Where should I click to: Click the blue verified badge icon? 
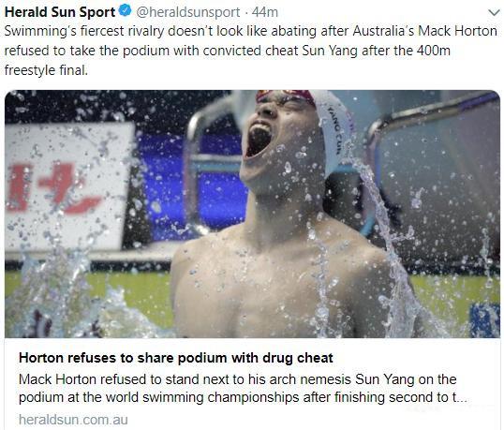pyautogui.click(x=125, y=11)
